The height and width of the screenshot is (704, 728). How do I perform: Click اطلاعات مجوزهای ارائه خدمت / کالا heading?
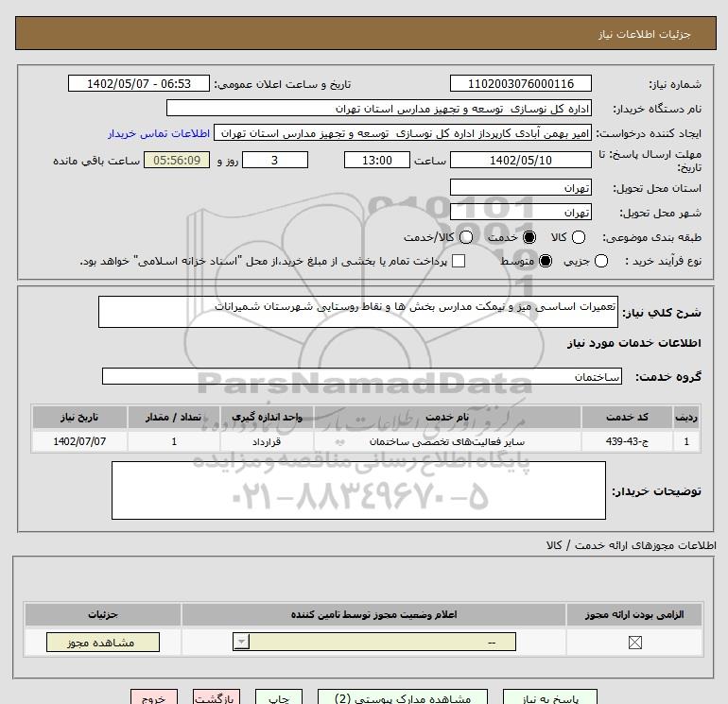coord(631,545)
